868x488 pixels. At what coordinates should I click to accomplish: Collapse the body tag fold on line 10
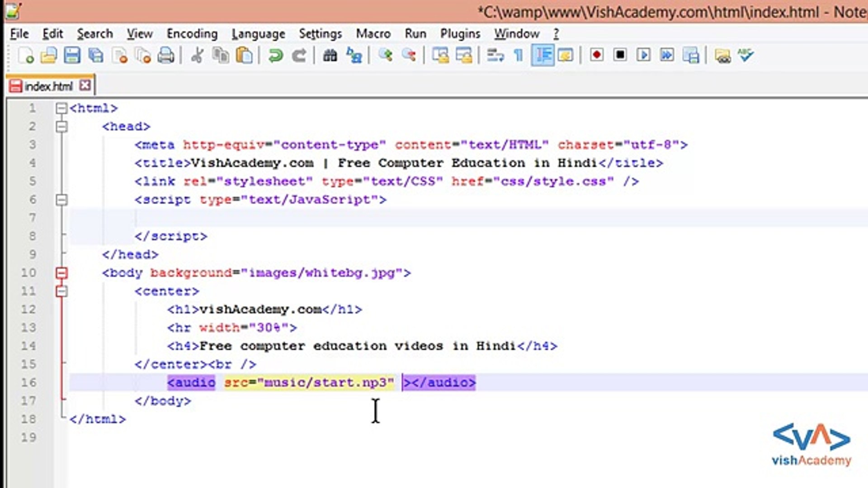point(61,273)
